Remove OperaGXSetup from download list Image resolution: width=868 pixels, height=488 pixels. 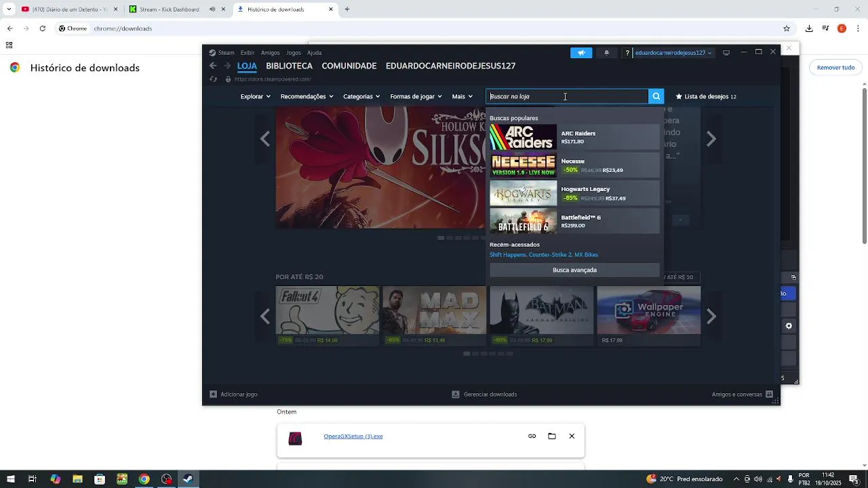point(572,436)
